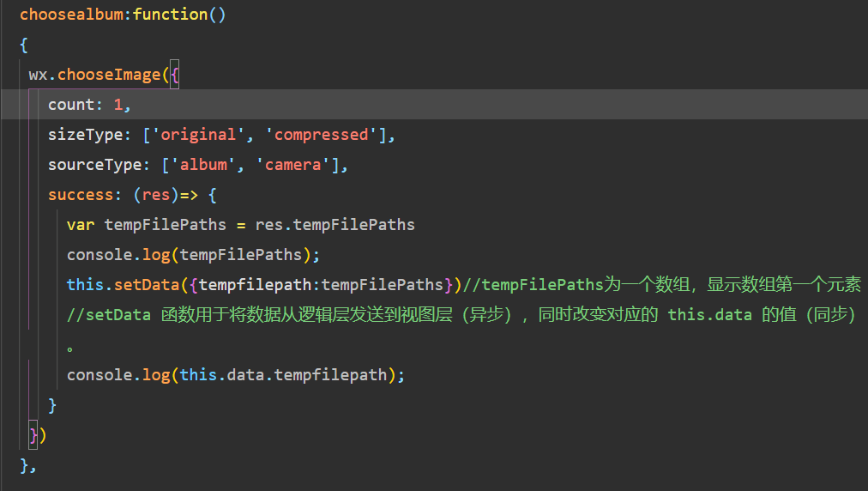Click the 'album' string value
The width and height of the screenshot is (868, 491).
(203, 165)
